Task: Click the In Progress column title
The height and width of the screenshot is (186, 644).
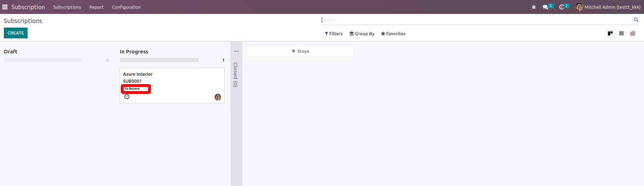Action: click(x=134, y=52)
